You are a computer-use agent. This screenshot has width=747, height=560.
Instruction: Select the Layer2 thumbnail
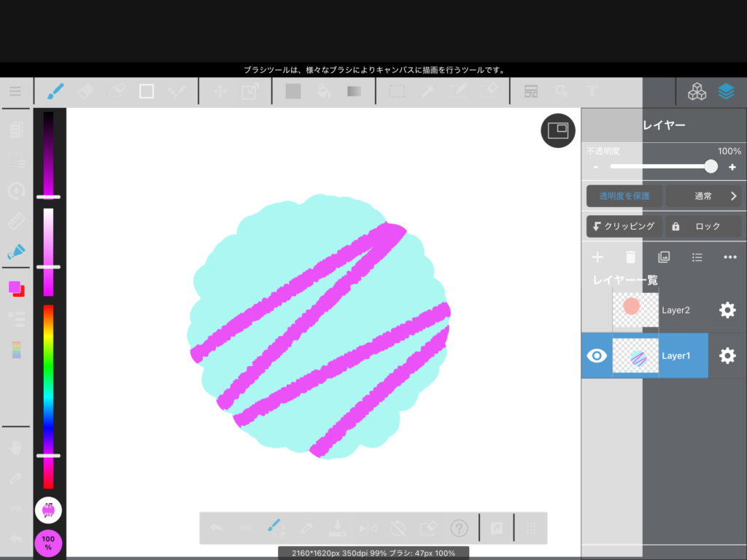(635, 310)
